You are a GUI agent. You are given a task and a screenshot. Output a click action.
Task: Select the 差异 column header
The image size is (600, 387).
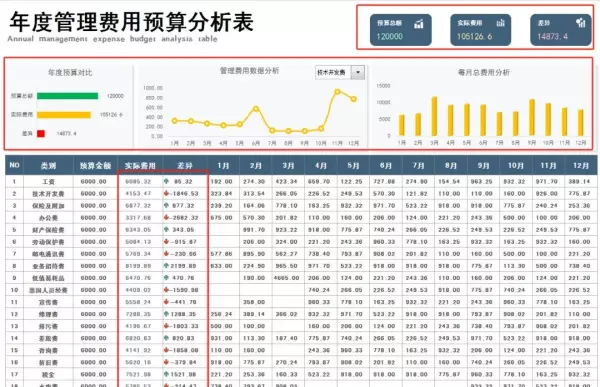click(185, 165)
